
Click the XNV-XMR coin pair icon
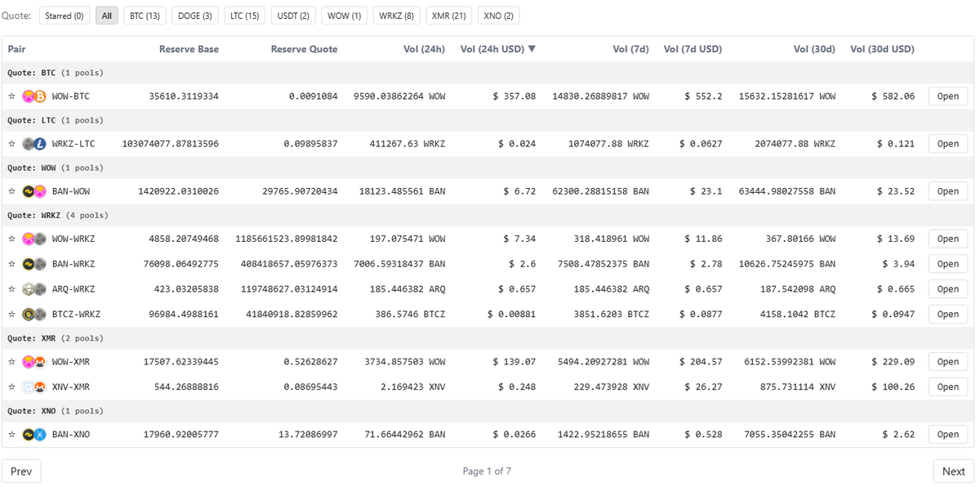point(34,386)
